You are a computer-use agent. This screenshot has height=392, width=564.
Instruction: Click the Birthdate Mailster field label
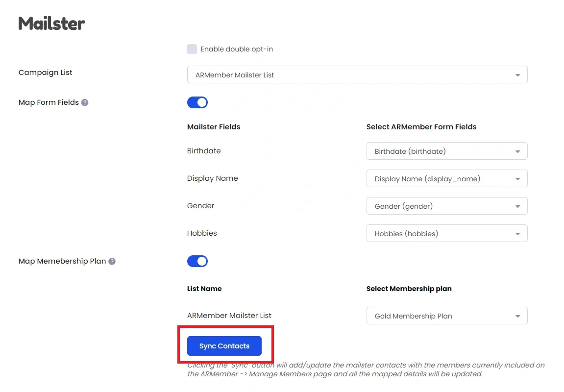[x=204, y=151]
